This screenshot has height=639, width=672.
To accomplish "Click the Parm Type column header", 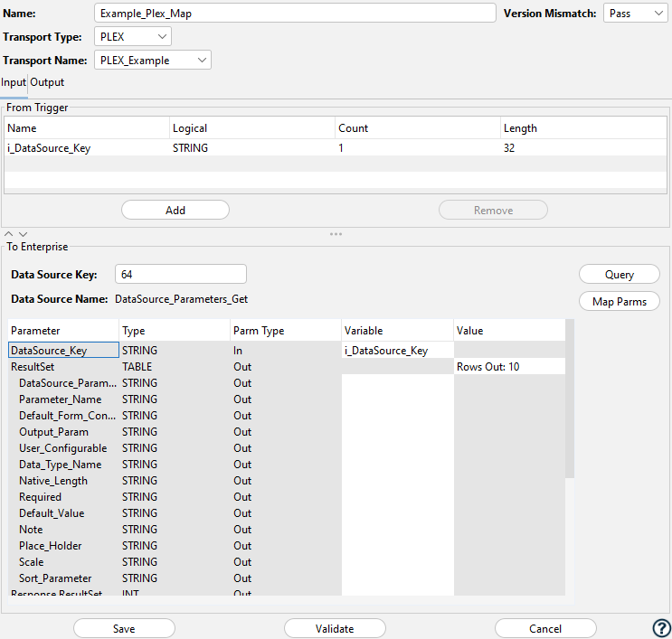I will pos(286,330).
